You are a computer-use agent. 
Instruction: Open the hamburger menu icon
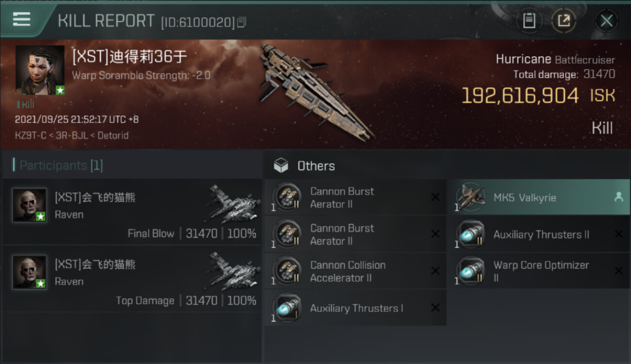pos(21,19)
